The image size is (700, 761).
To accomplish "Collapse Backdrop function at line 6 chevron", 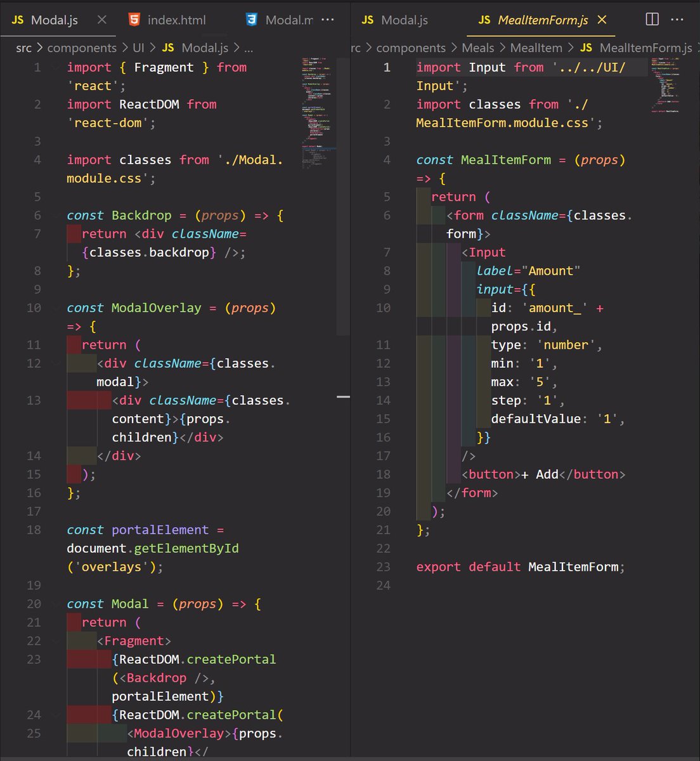I will pyautogui.click(x=56, y=216).
